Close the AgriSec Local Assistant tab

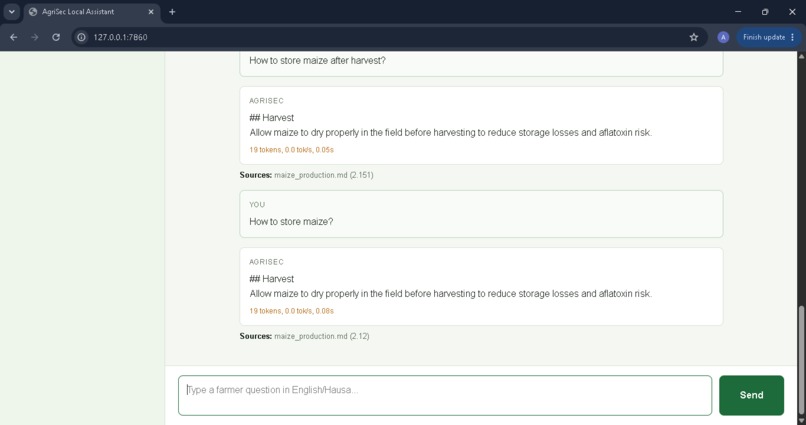point(151,12)
